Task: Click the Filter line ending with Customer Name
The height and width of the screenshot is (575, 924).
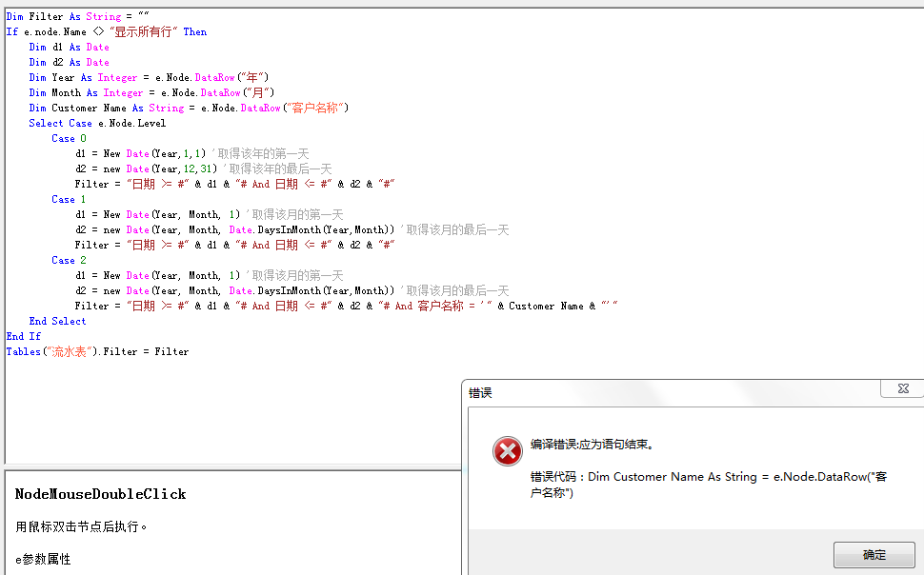Action: click(346, 306)
